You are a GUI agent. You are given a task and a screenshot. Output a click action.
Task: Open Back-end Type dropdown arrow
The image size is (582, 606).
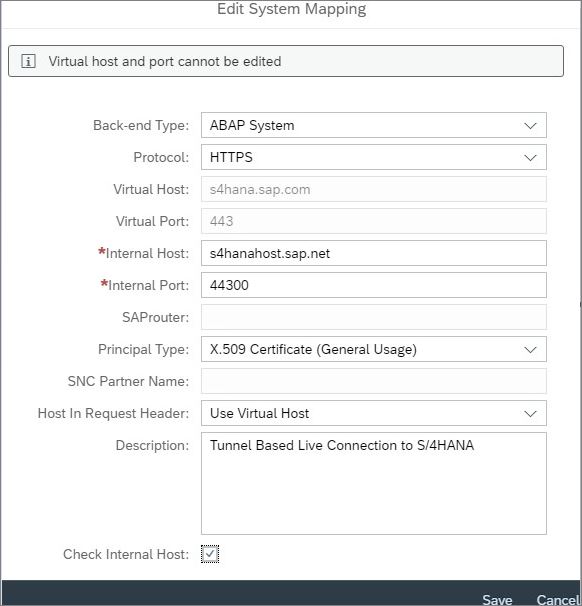click(x=530, y=125)
